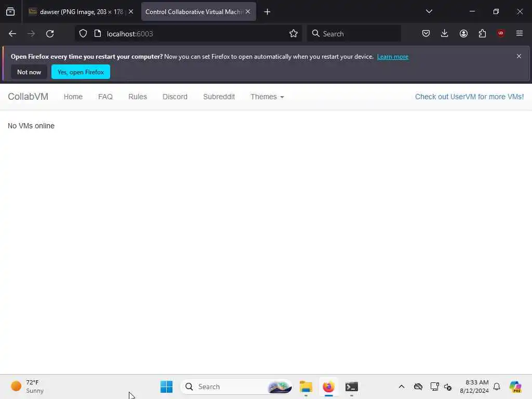Open the Windows Start menu
Viewport: 532px width, 399px height.
pyautogui.click(x=166, y=387)
